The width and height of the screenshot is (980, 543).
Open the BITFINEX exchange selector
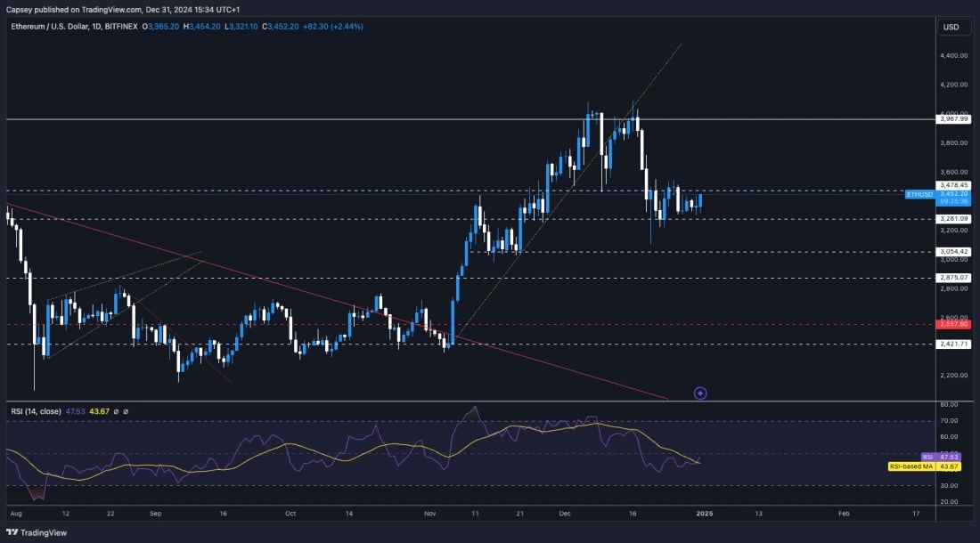120,27
